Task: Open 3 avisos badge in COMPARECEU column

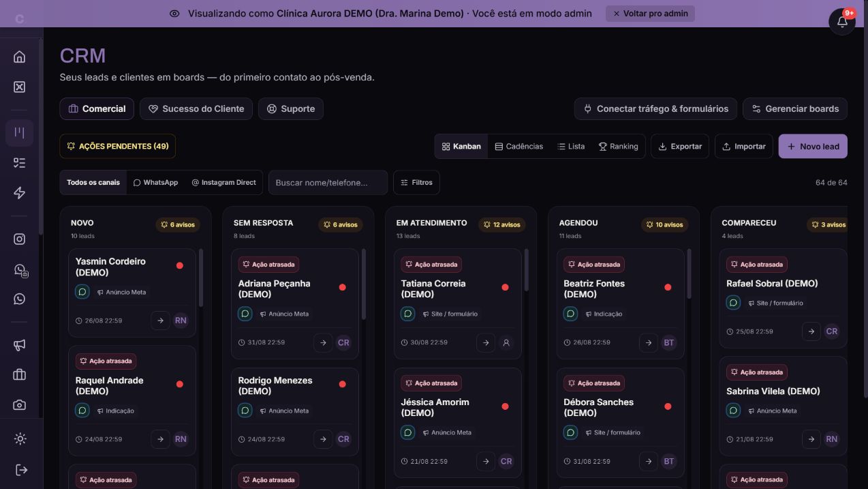Action: [828, 224]
